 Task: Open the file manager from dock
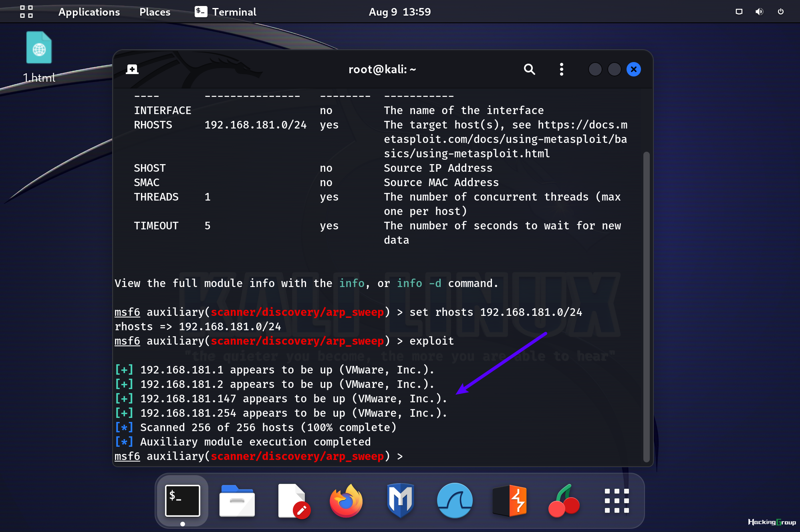237,500
